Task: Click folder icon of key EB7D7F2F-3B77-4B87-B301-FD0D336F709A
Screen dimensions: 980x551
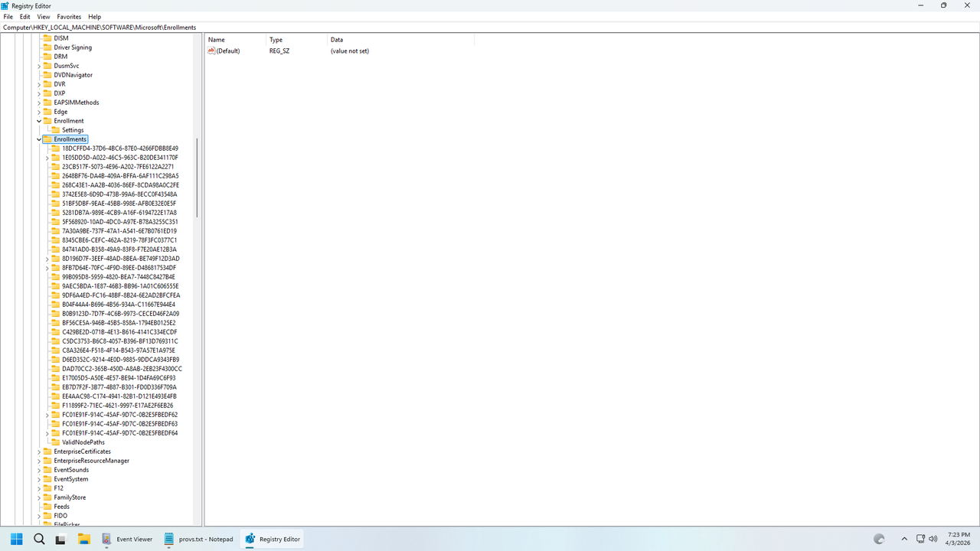Action: pos(55,387)
